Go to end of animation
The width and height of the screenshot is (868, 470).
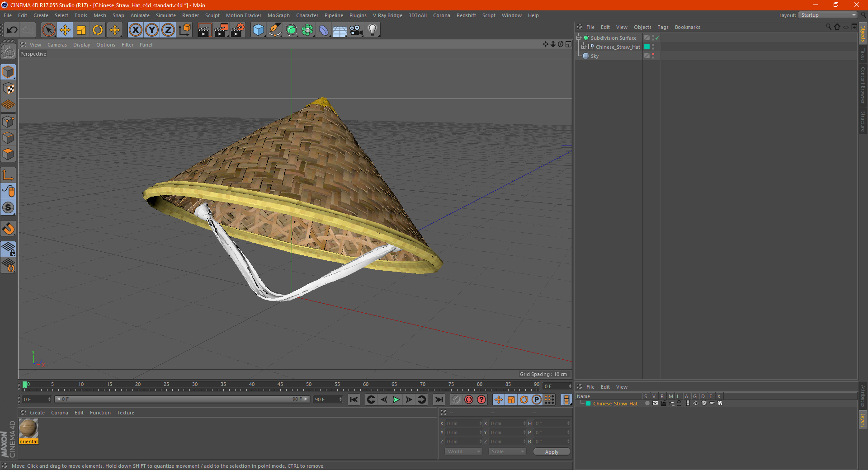pos(439,399)
